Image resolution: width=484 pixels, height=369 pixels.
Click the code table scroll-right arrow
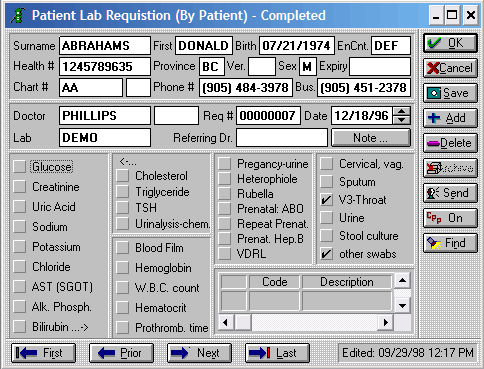click(386, 322)
